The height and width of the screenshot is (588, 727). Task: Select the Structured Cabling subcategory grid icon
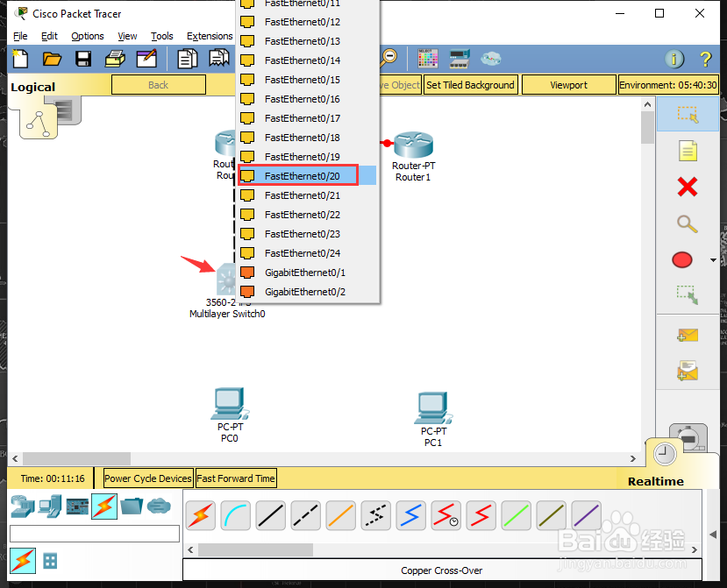point(50,561)
